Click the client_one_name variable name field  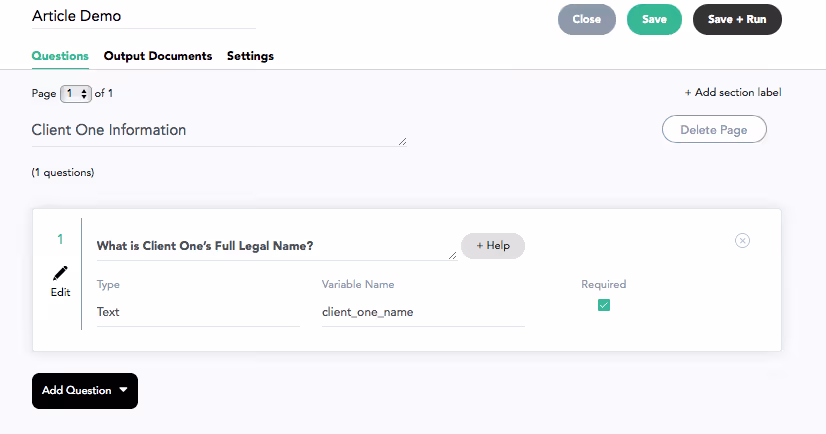click(x=423, y=312)
